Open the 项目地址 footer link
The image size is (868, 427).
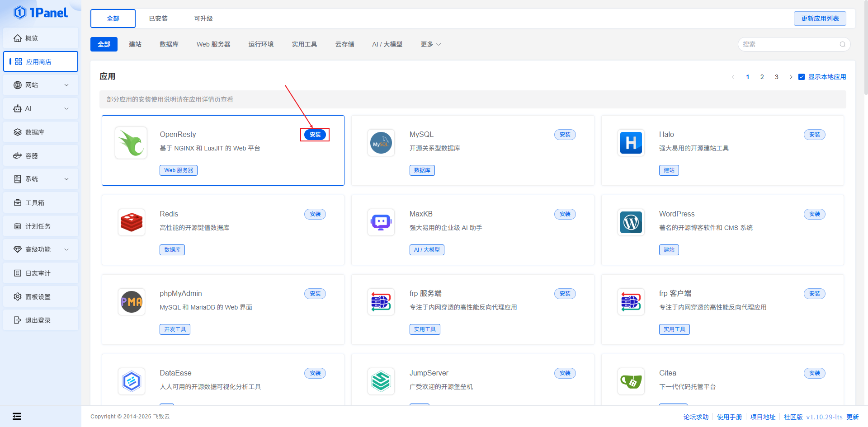pyautogui.click(x=763, y=417)
